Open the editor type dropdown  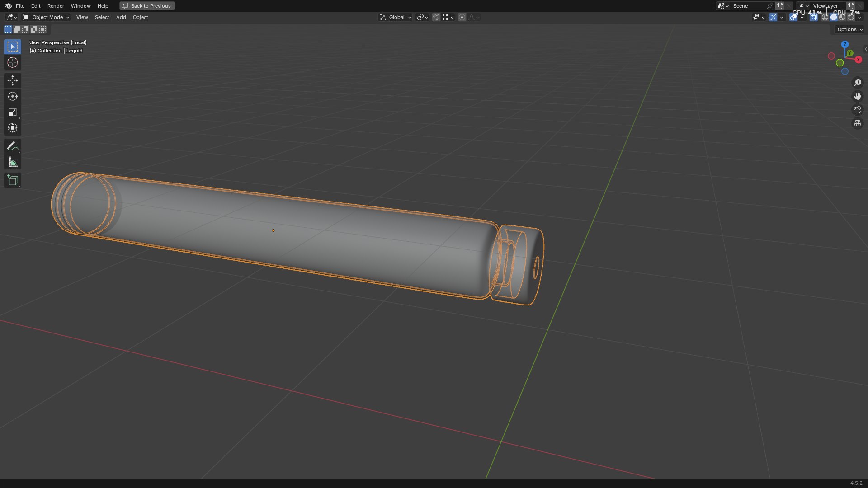pyautogui.click(x=11, y=17)
